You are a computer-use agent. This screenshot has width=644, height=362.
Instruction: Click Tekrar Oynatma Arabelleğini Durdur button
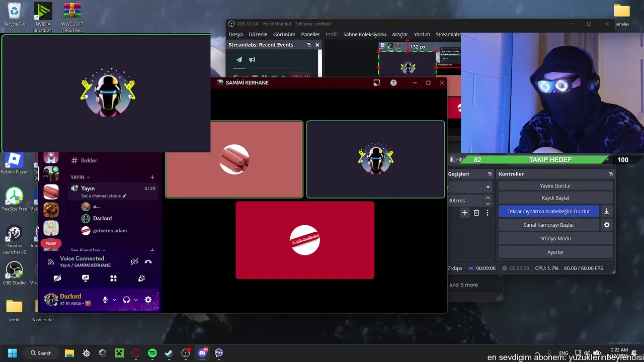[x=548, y=211]
